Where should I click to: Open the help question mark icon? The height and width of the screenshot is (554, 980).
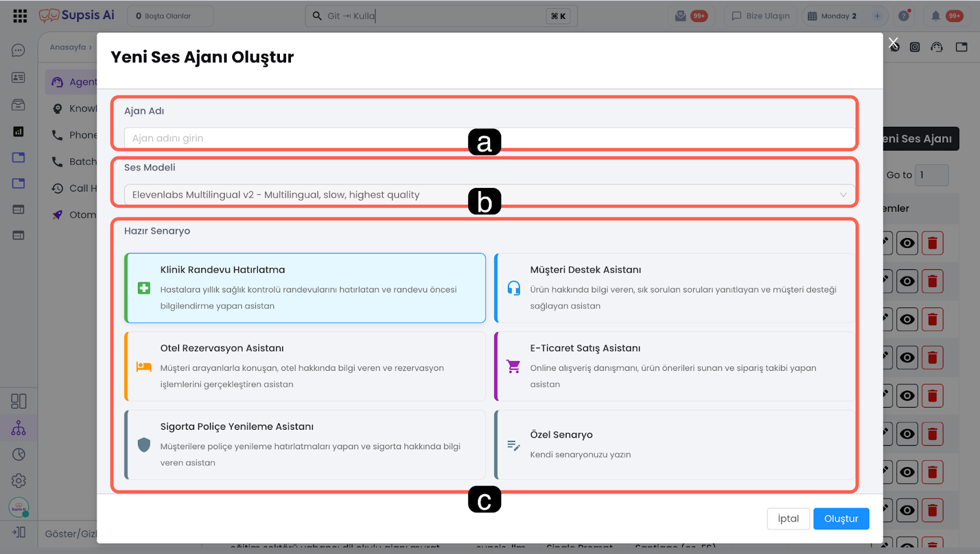[903, 16]
